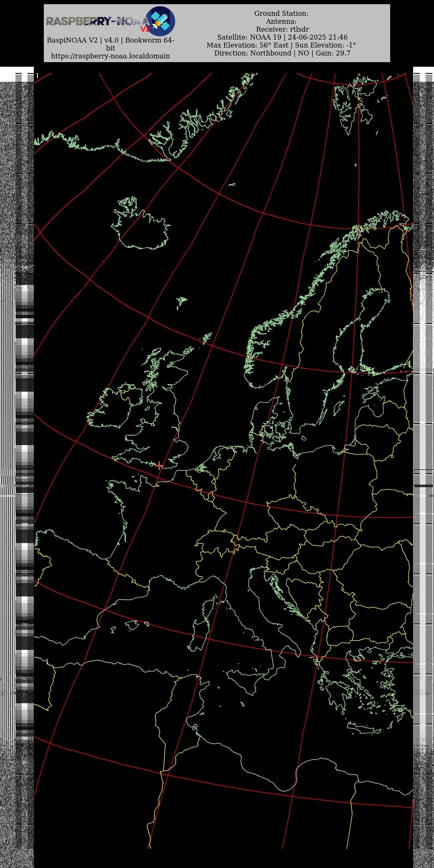Click the 'Receiver: rtlsdr' line
Image resolution: width=434 pixels, height=868 pixels.
click(x=283, y=30)
